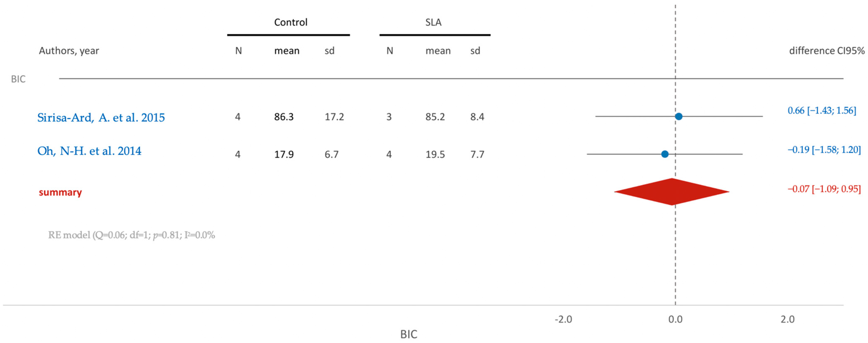
Task: Click the blue point for Sirisa-Ard study
Action: pyautogui.click(x=679, y=116)
